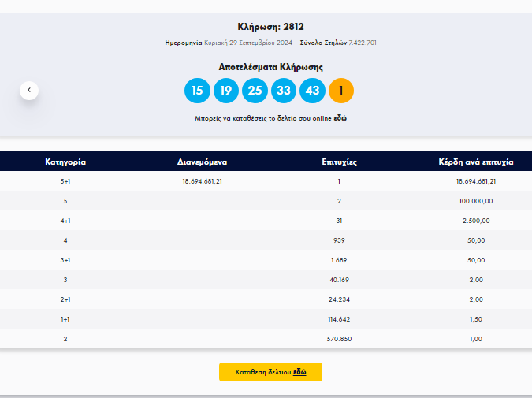
Task: Select the 2+1 category row
Action: pos(266,299)
